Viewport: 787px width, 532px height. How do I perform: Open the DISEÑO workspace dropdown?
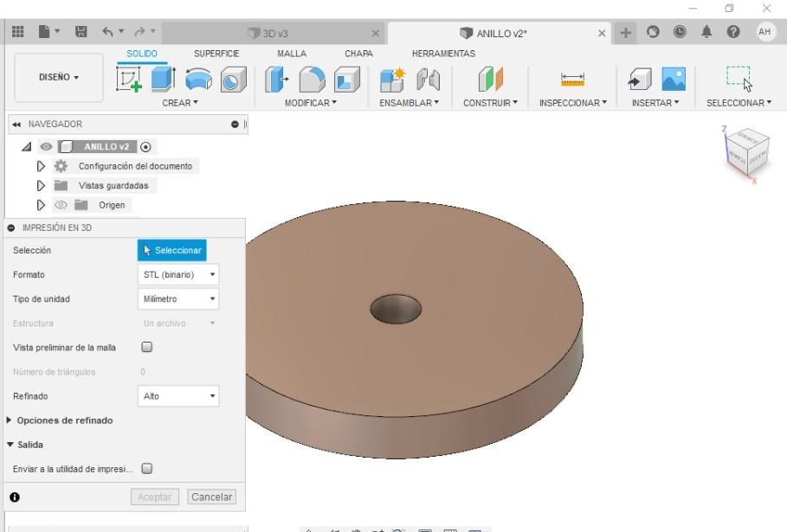pyautogui.click(x=59, y=77)
